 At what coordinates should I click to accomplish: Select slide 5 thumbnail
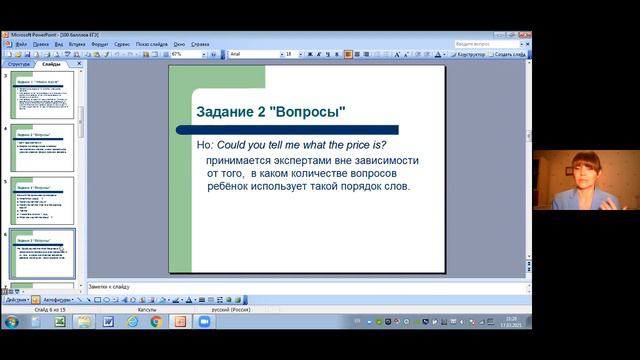click(x=42, y=201)
